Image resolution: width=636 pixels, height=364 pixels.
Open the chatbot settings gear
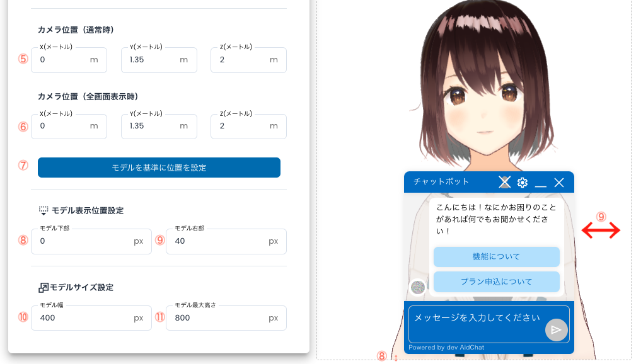522,183
